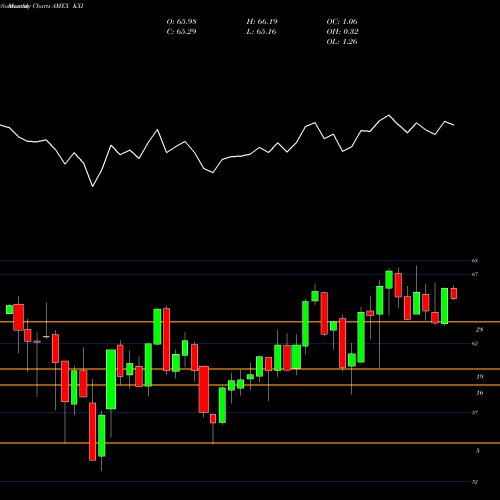Click the white line chart's highest peak
This screenshot has height=500, width=500.
point(389,115)
